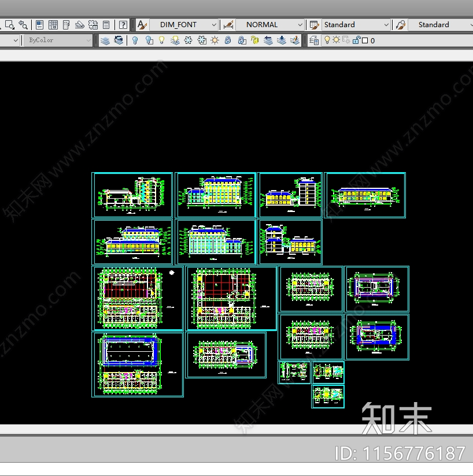The image size is (473, 476).
Task: Click Thaw All Layers sun icon
Action: (215, 40)
